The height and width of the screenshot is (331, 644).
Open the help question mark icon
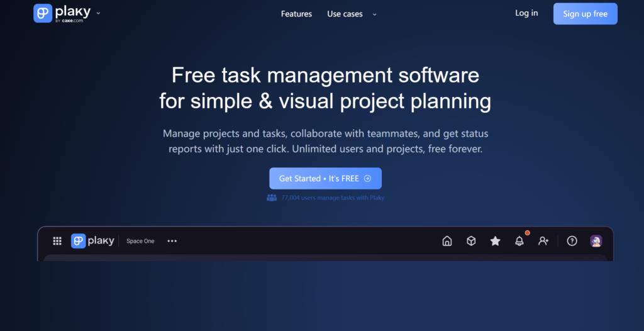pyautogui.click(x=572, y=241)
